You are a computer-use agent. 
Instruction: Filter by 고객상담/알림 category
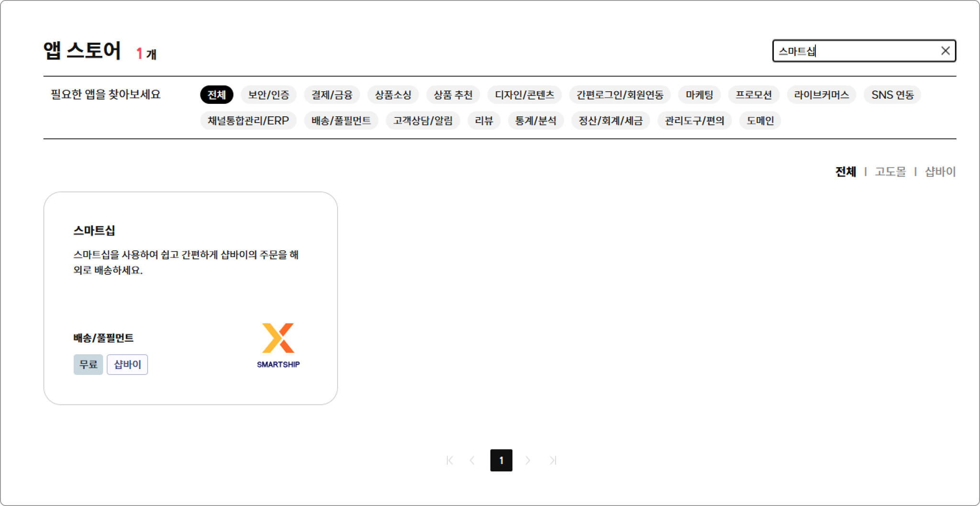coord(423,120)
